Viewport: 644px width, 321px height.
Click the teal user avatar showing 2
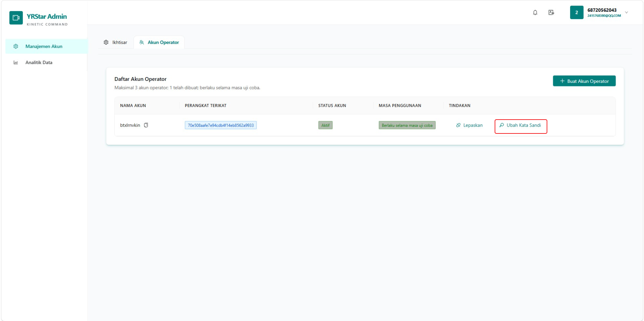pyautogui.click(x=576, y=12)
